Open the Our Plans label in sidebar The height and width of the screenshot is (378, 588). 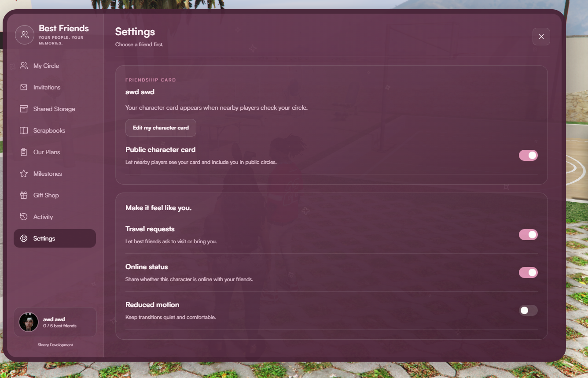point(47,152)
